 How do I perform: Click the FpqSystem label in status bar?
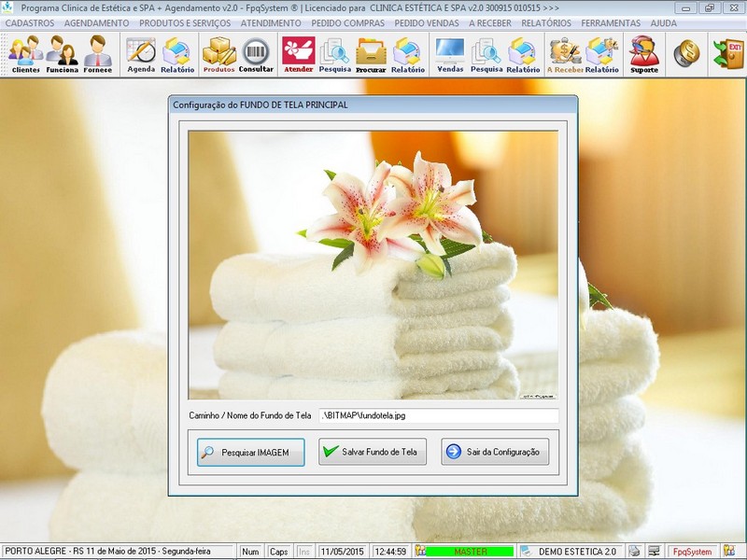coord(692,552)
